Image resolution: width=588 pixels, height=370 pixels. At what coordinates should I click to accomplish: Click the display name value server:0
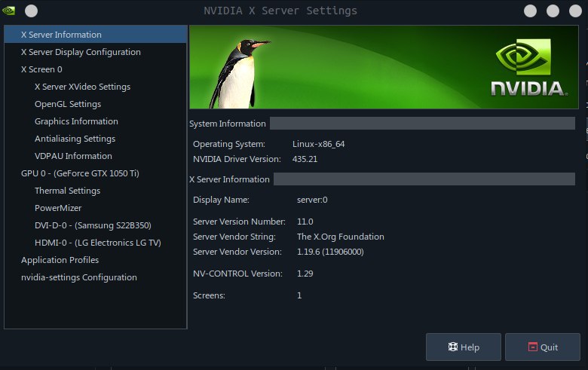click(312, 200)
